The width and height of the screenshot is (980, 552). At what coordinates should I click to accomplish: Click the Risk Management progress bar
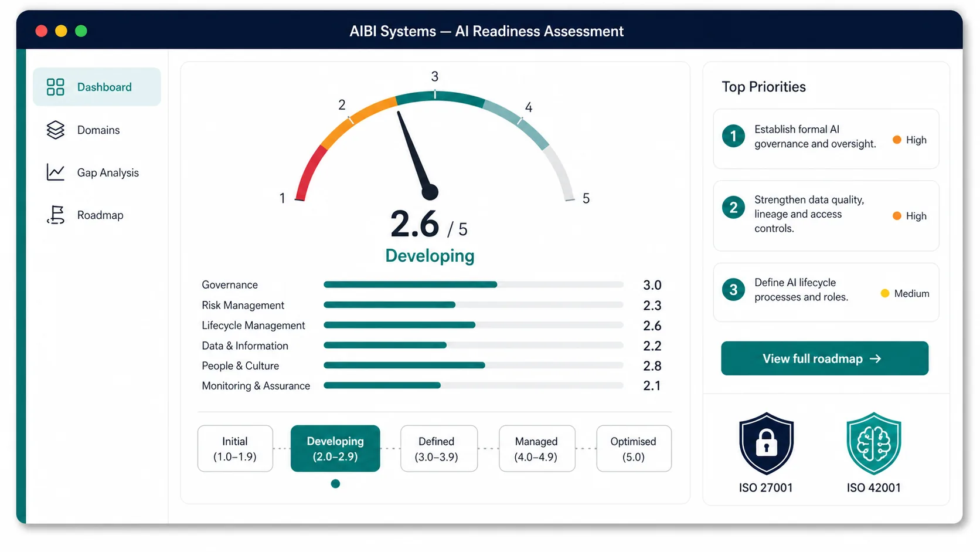tap(474, 305)
